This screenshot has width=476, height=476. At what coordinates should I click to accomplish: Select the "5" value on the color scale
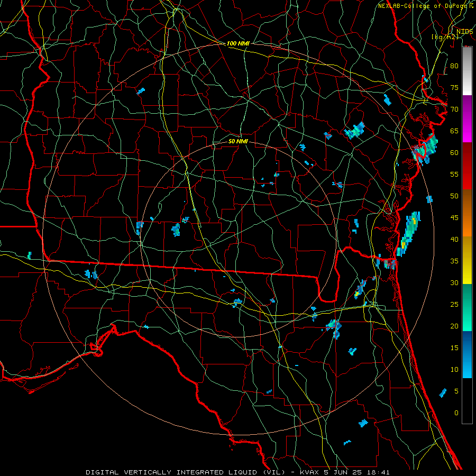click(456, 391)
